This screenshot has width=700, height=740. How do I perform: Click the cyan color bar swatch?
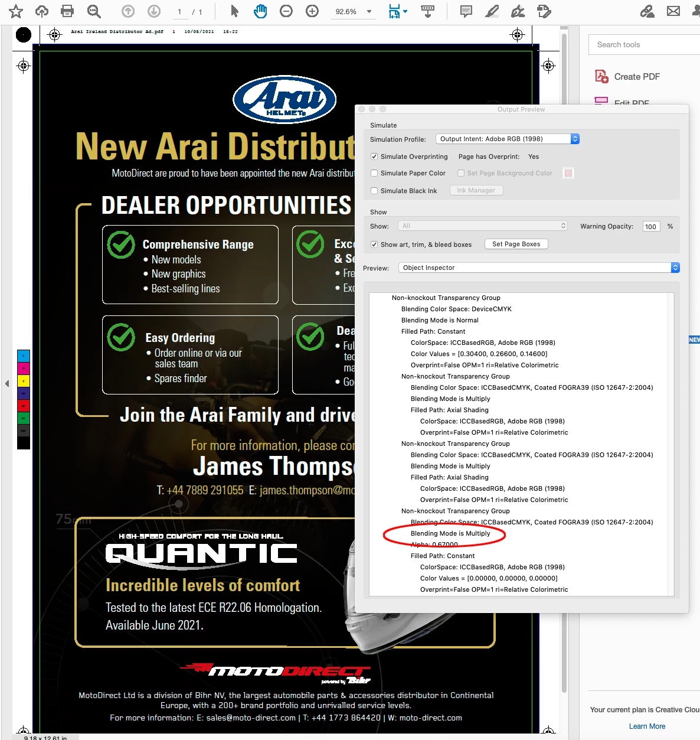coord(24,356)
